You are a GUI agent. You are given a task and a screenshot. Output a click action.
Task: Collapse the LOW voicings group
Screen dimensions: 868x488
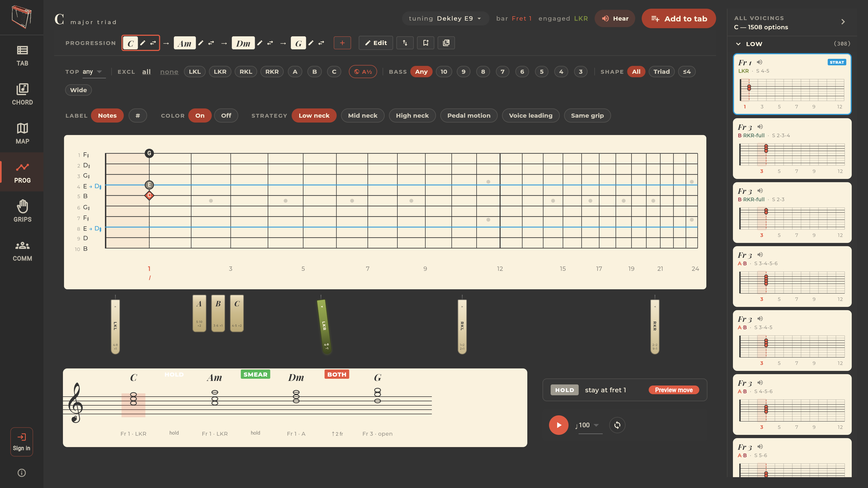coord(738,44)
